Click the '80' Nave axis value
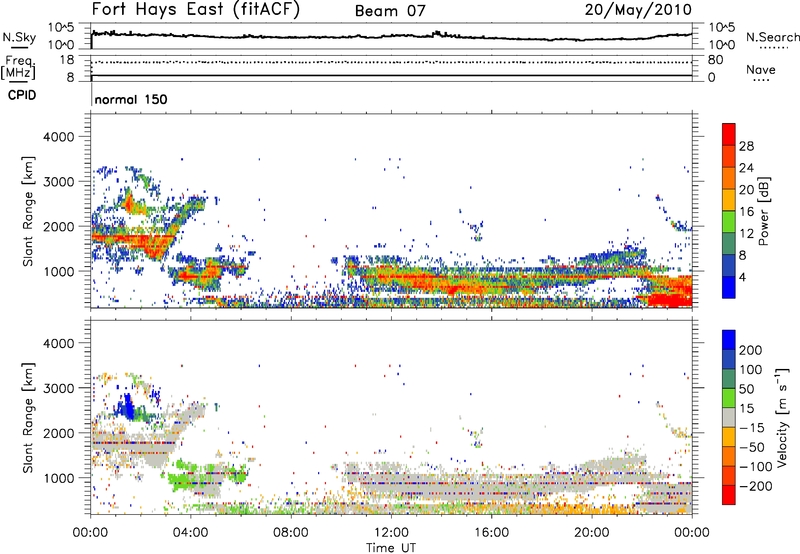Screen dimensions: 800x554 point(716,60)
